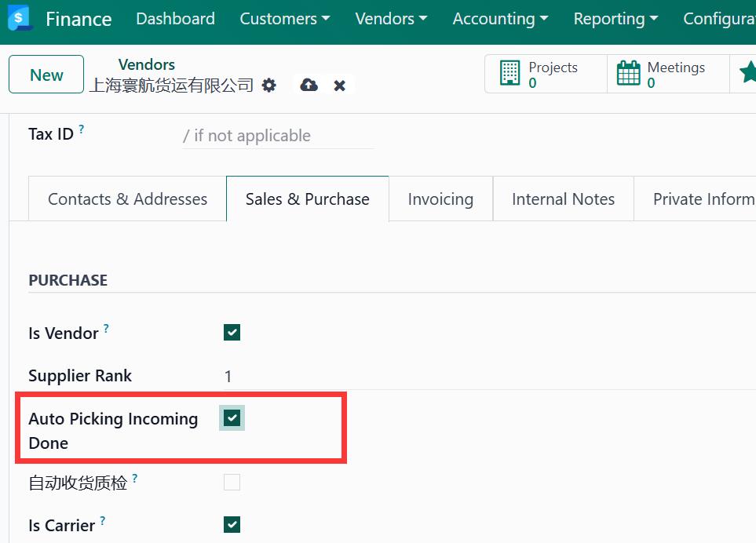Show help tooltip for Is Vendor
The width and height of the screenshot is (756, 543).
(x=106, y=329)
